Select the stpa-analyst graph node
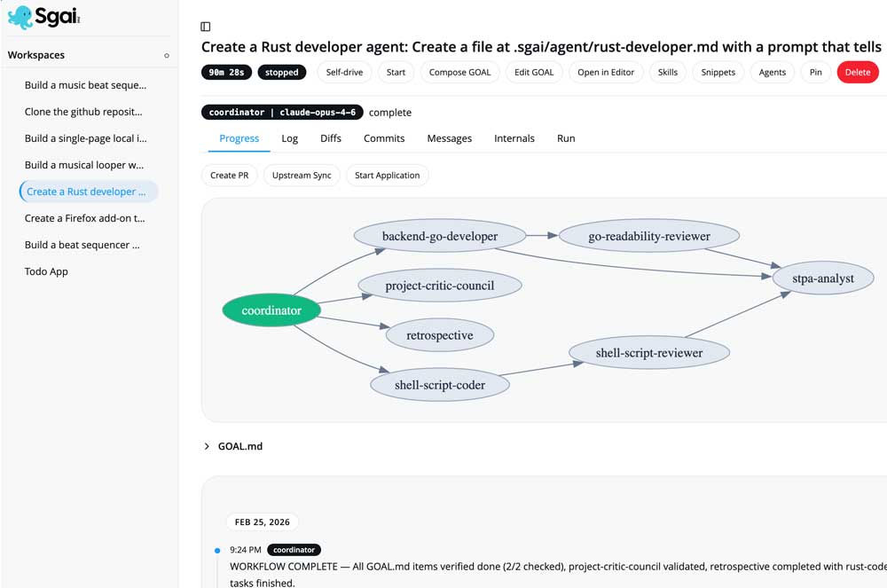Screen dimensions: 887x588 tap(823, 278)
